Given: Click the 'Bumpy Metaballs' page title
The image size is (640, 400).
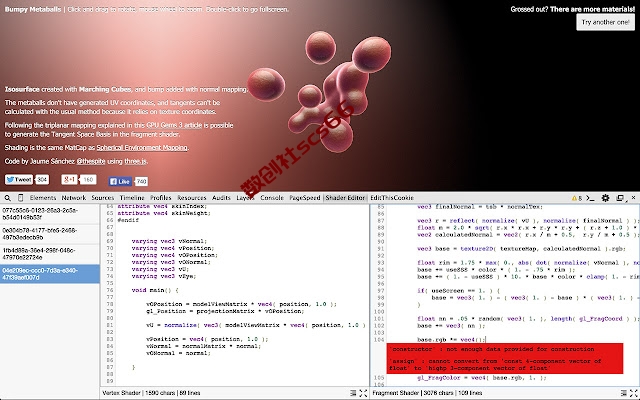Looking at the screenshot, I should point(33,9).
